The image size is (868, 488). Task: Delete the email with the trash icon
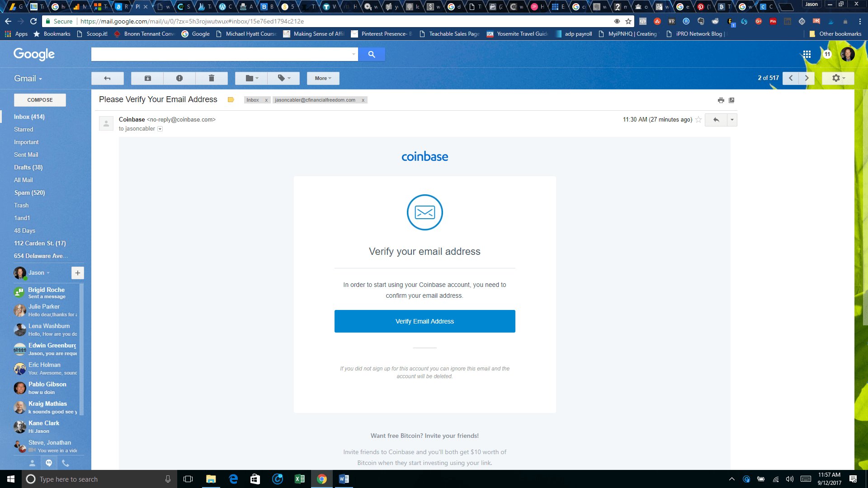pyautogui.click(x=211, y=78)
